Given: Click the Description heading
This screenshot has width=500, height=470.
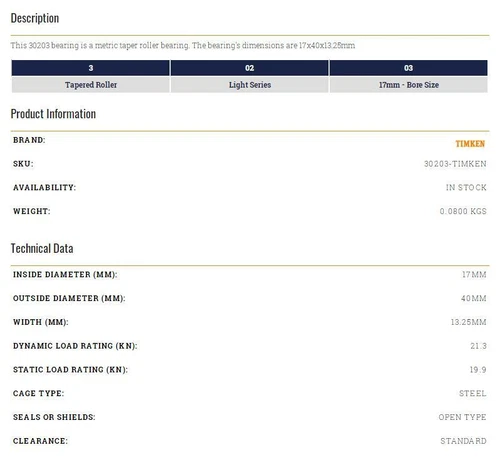Looking at the screenshot, I should 35,18.
